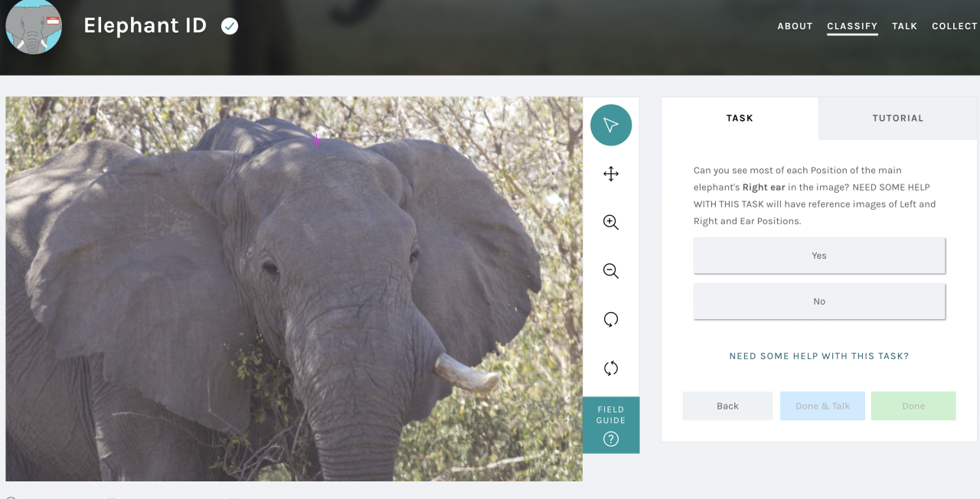Screen dimensions: 980x499
Task: Answer Yes for right ear visibility
Action: (818, 256)
